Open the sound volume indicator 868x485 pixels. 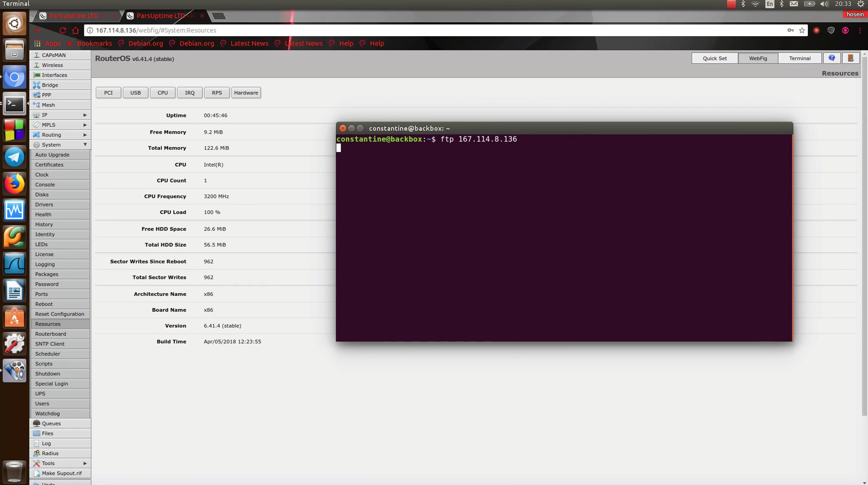pos(824,4)
